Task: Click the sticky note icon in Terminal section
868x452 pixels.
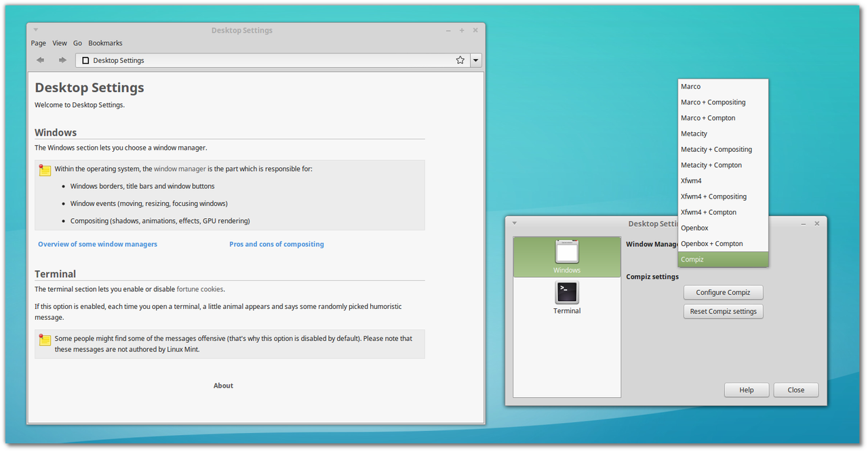Action: [x=45, y=340]
